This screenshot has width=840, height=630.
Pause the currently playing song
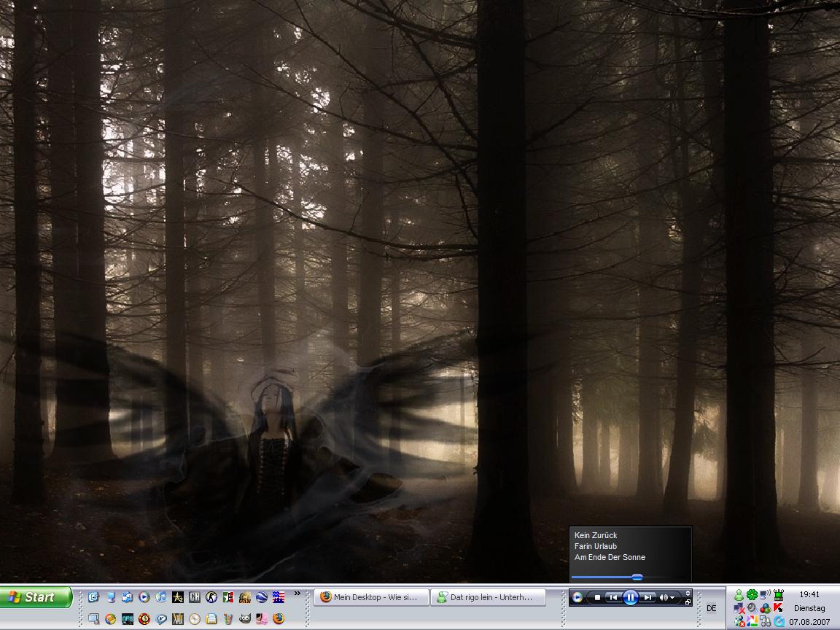click(x=630, y=598)
